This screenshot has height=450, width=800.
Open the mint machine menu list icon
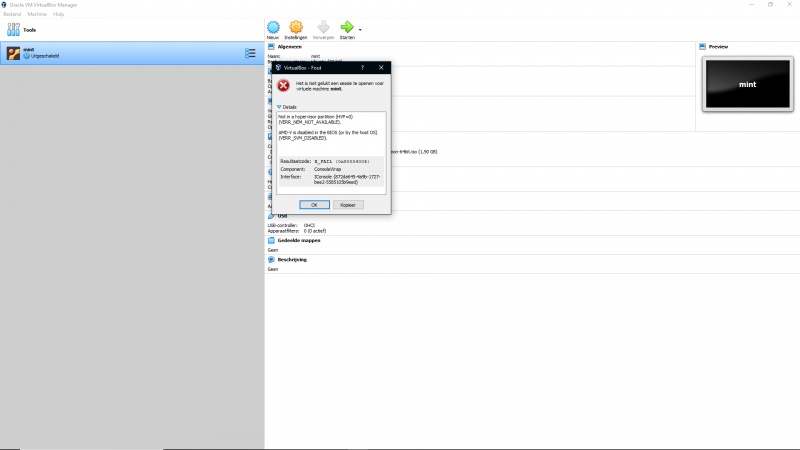point(250,53)
